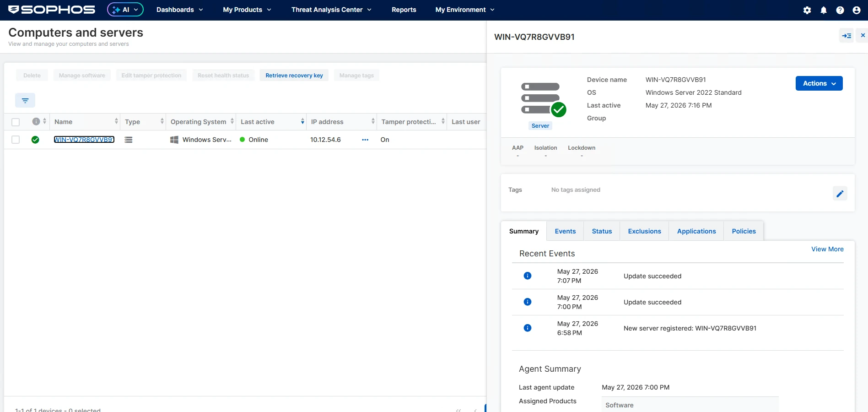Click the 'New server registered' event text
The width and height of the screenshot is (868, 412).
[x=690, y=328]
